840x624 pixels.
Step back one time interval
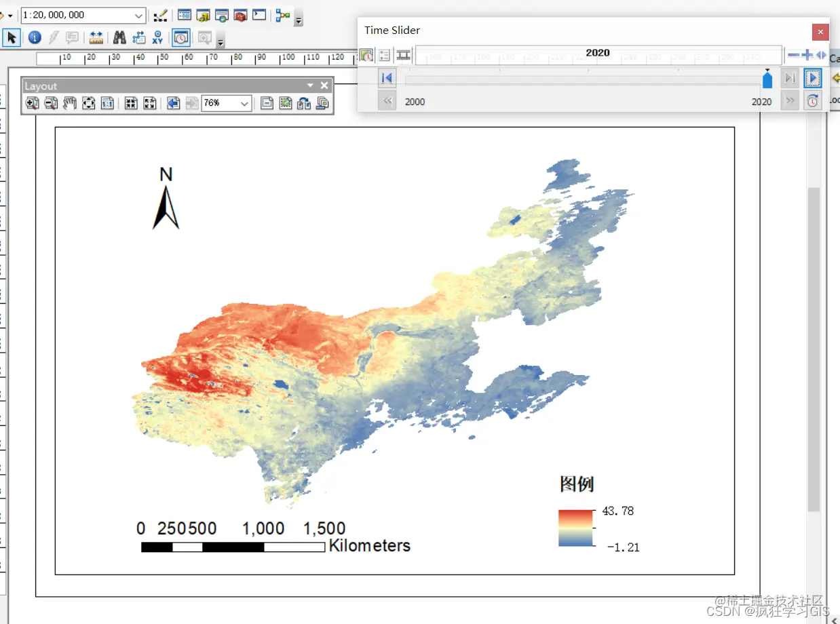[387, 101]
